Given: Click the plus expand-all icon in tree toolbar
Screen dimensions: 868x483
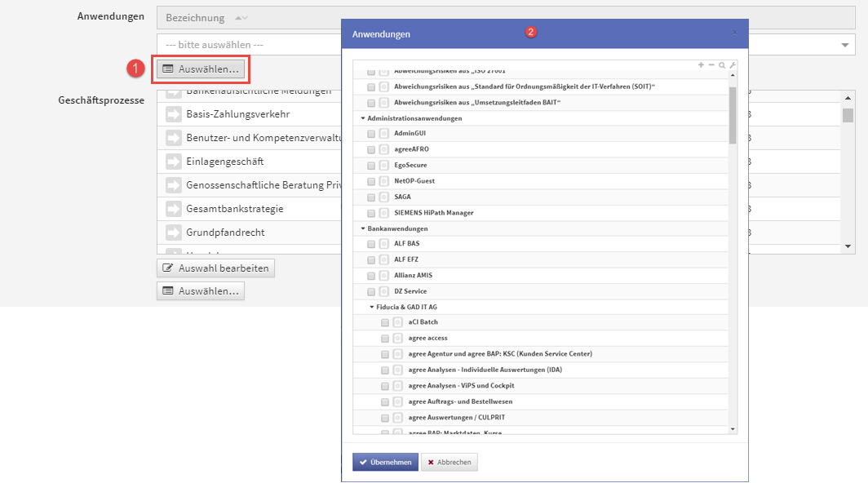Looking at the screenshot, I should point(701,64).
